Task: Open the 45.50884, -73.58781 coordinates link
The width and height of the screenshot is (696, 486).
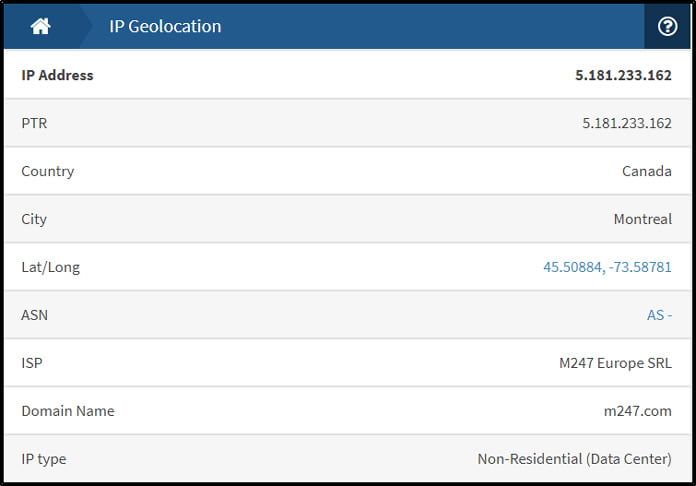Action: 607,267
